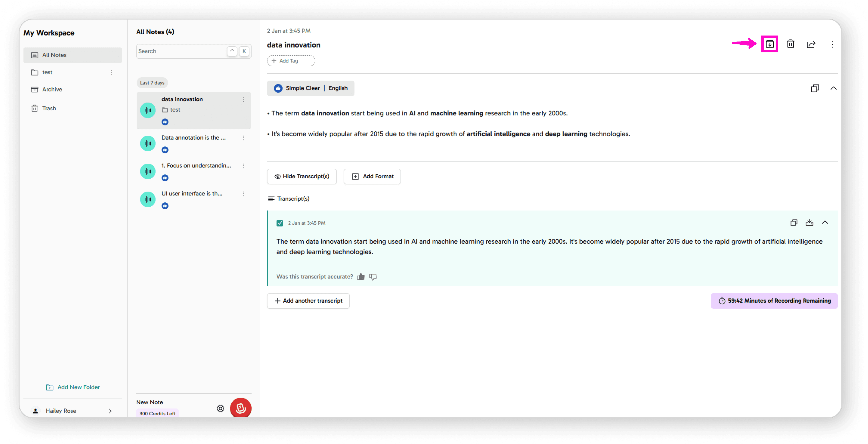Image resolution: width=868 pixels, height=444 pixels.
Task: Rate transcript accurate with thumbs up
Action: tap(360, 277)
